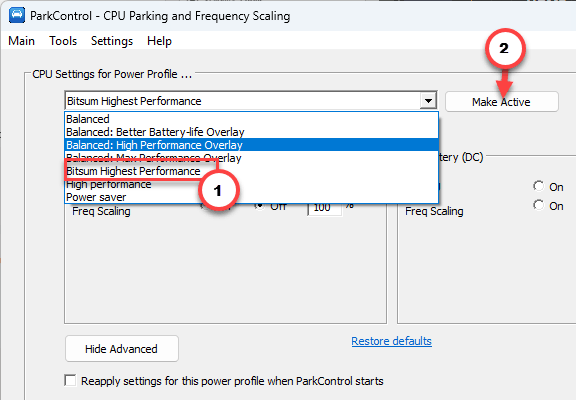The image size is (576, 400).
Task: Open the Tools menu
Action: 63,41
